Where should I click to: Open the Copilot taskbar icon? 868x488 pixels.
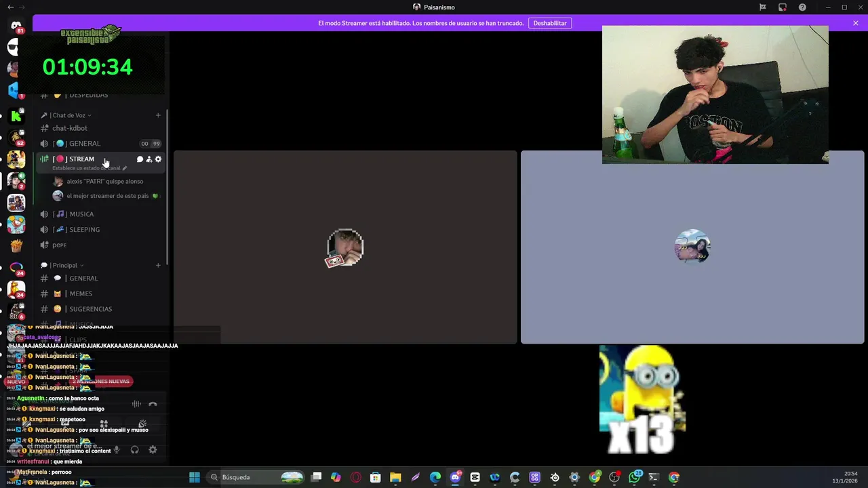click(x=336, y=477)
